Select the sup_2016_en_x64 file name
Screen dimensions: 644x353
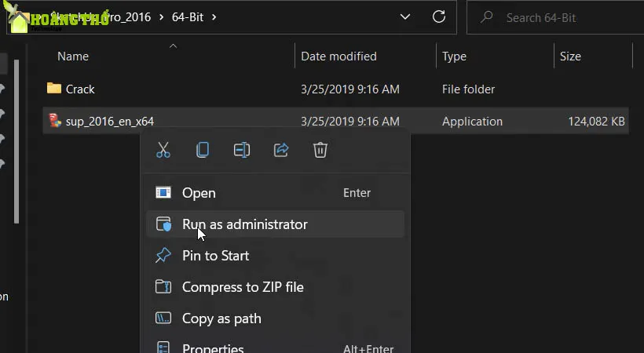pyautogui.click(x=110, y=122)
